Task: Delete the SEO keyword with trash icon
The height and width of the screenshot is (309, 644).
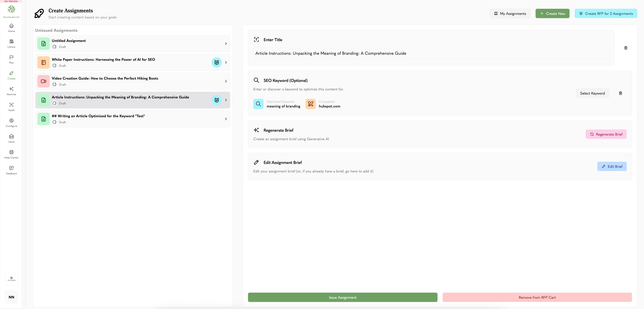Action: coord(621,93)
